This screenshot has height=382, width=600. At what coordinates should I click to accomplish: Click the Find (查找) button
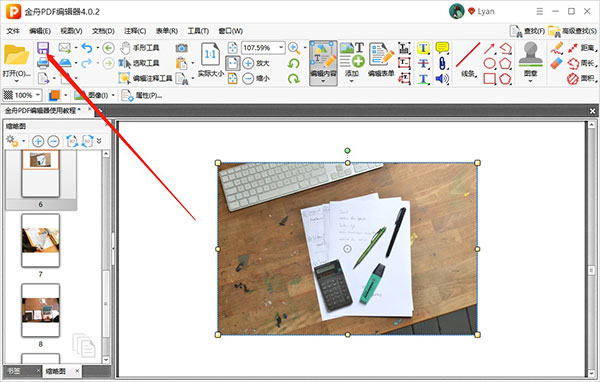[x=527, y=31]
